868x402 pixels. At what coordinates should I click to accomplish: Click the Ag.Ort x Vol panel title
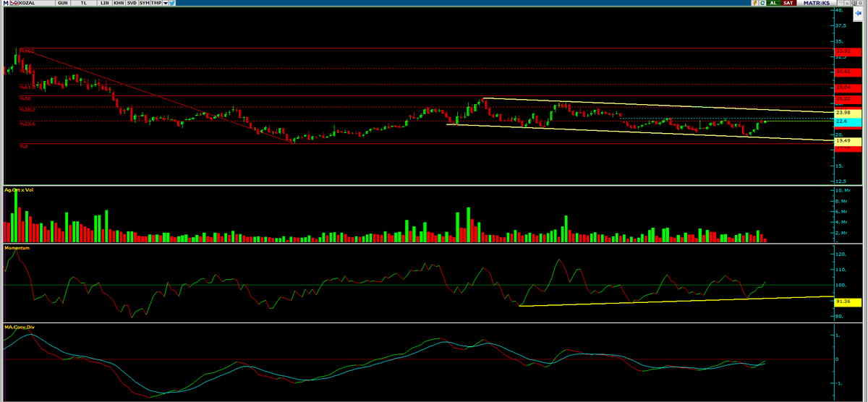tap(19, 189)
